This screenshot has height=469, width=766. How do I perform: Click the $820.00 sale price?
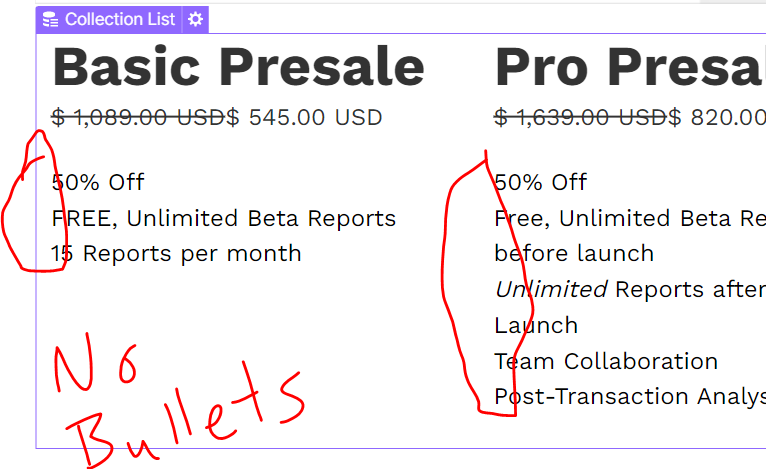tap(717, 117)
